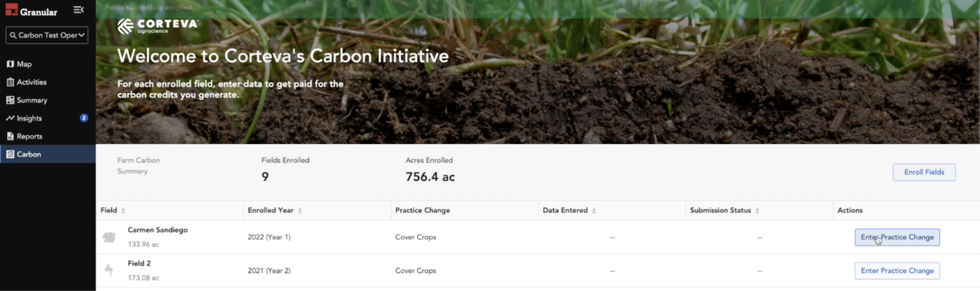Image resolution: width=980 pixels, height=291 pixels.
Task: Click Enter Practice Change for Field 2
Action: pyautogui.click(x=897, y=271)
